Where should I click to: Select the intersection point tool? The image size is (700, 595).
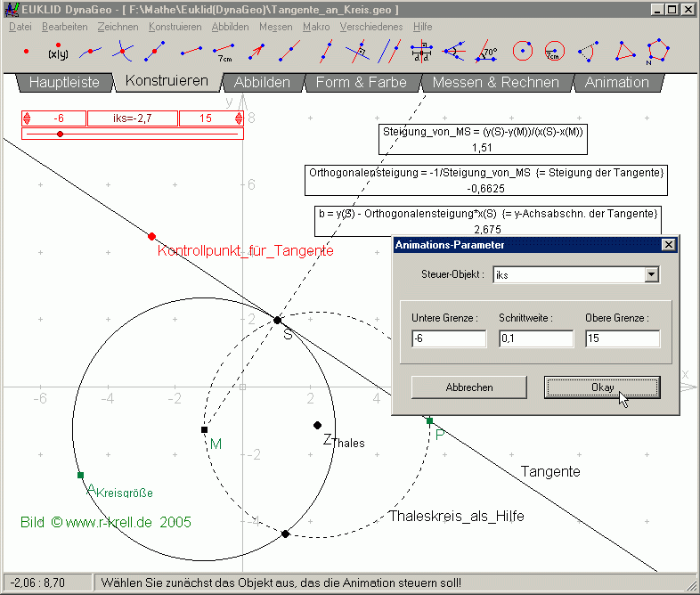click(124, 52)
